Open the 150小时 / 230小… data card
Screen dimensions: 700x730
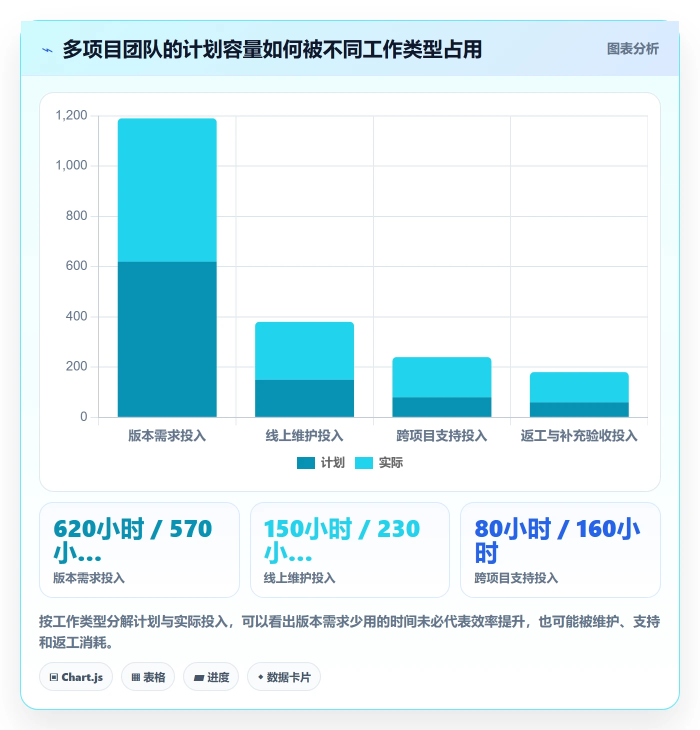[x=350, y=550]
